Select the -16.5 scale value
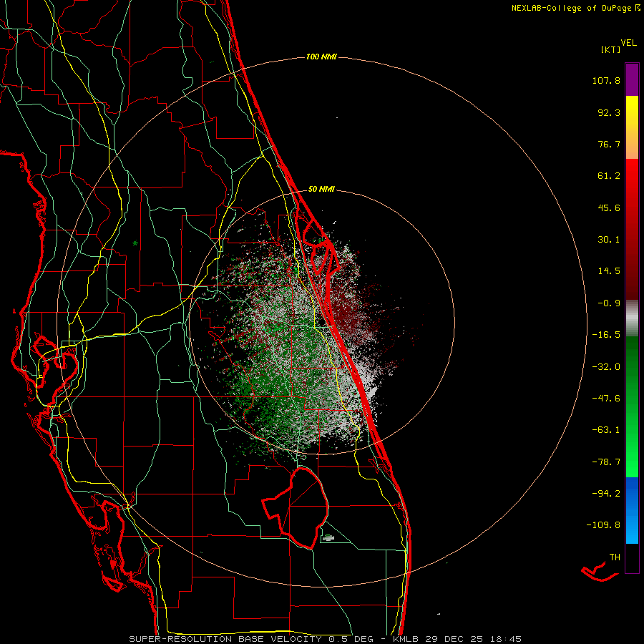 click(x=606, y=335)
